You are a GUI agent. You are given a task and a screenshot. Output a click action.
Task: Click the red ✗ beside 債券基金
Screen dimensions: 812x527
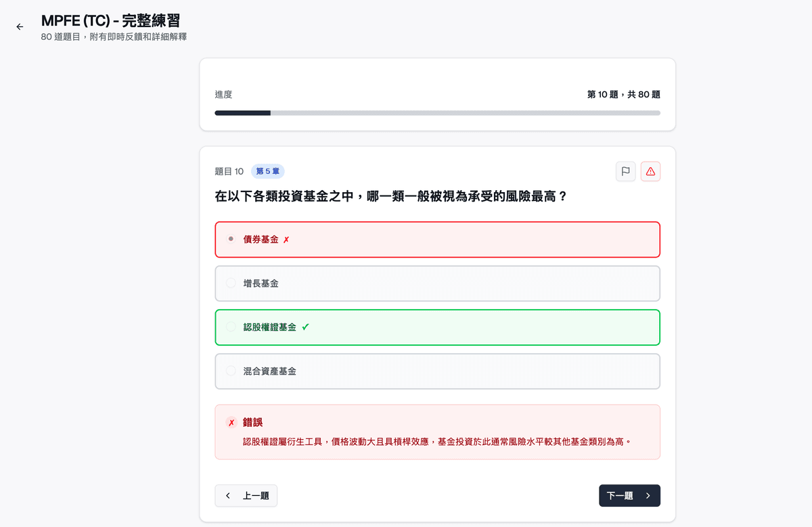286,239
